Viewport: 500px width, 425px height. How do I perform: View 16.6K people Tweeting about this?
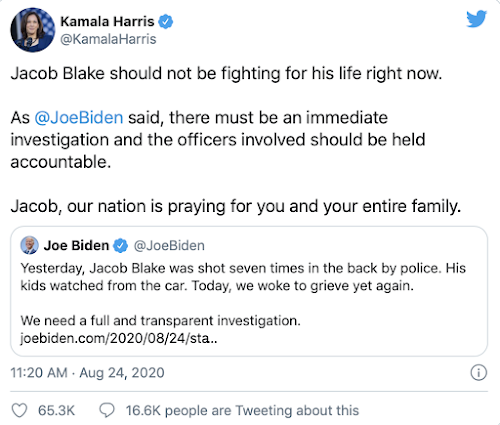242,410
